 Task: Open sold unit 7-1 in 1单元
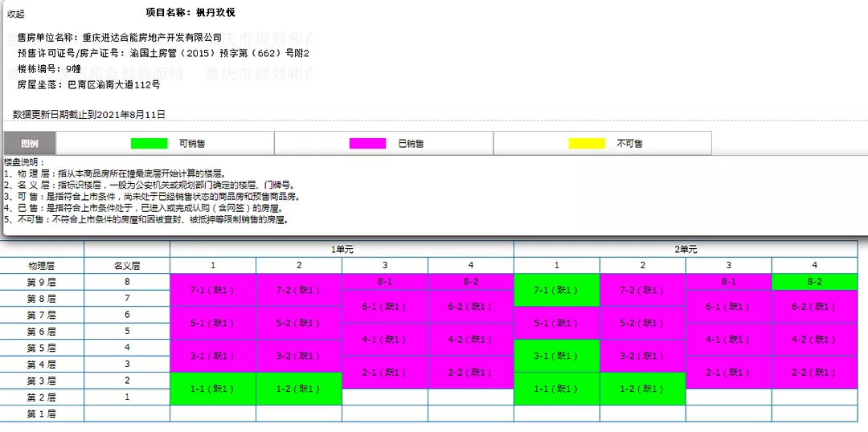click(x=213, y=290)
